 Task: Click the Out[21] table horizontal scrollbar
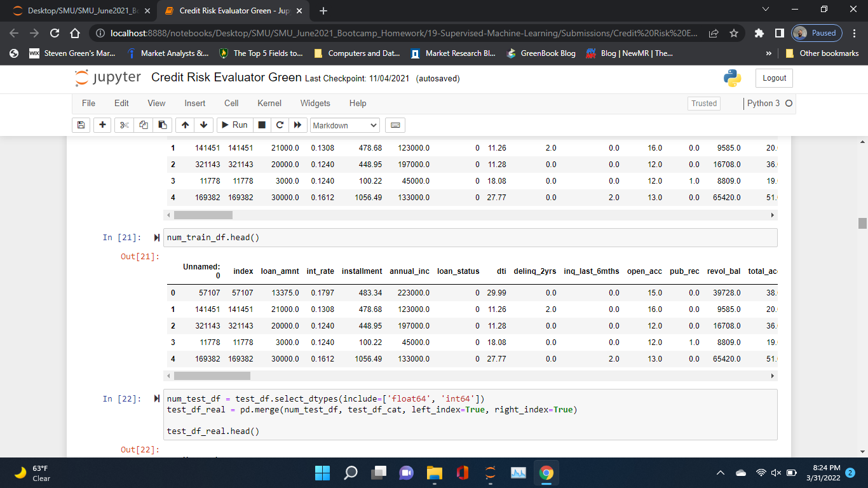(212, 376)
